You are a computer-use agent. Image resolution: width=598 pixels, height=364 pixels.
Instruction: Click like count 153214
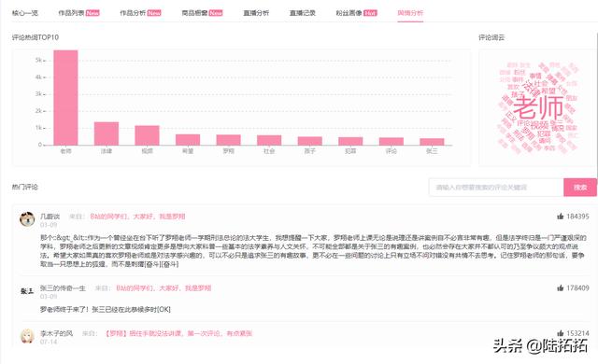(577, 333)
